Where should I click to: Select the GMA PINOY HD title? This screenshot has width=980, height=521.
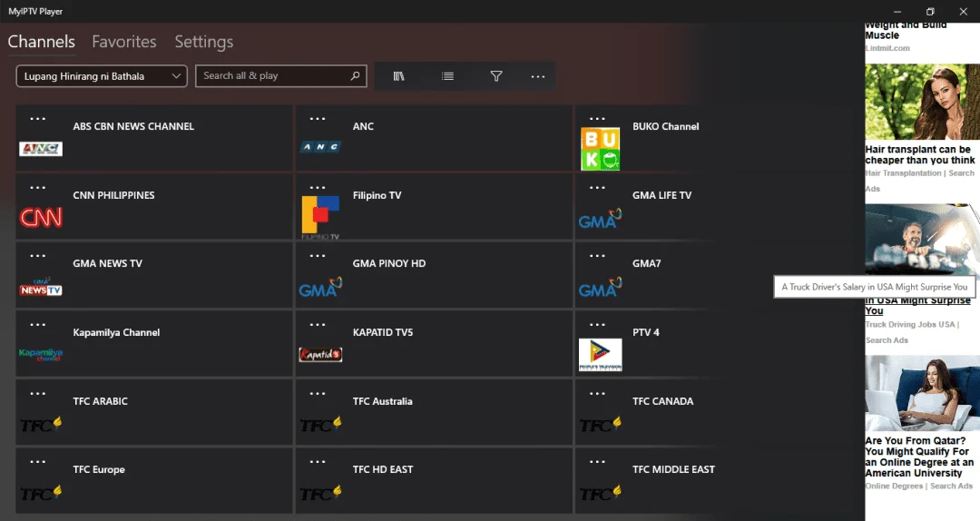388,263
